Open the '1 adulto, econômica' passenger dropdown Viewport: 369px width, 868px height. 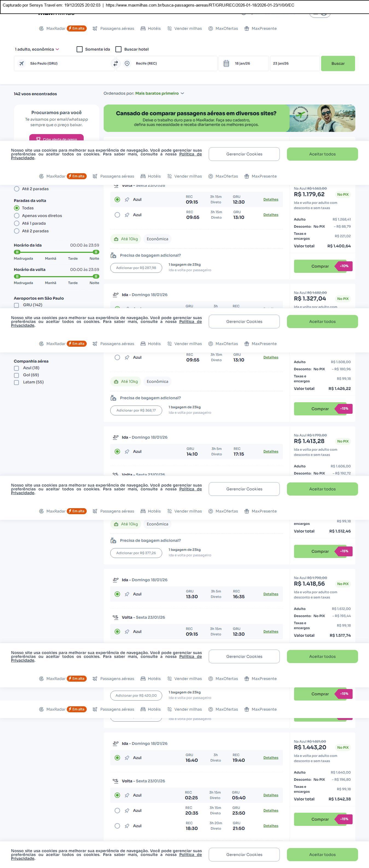[37, 49]
